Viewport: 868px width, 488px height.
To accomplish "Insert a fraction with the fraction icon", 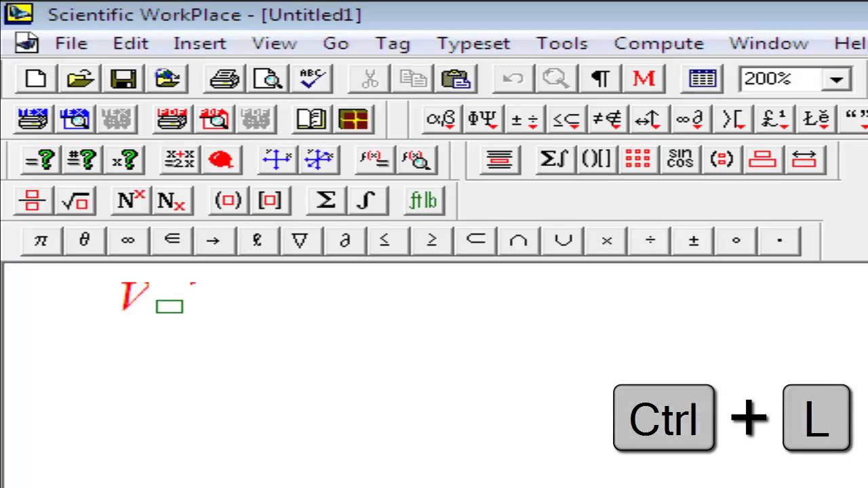I will (x=32, y=201).
